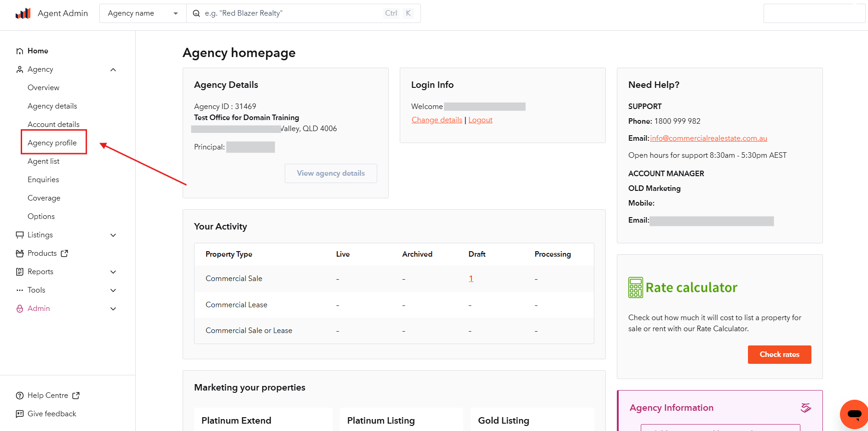Click the handshake icon in Agency Information

(x=805, y=408)
